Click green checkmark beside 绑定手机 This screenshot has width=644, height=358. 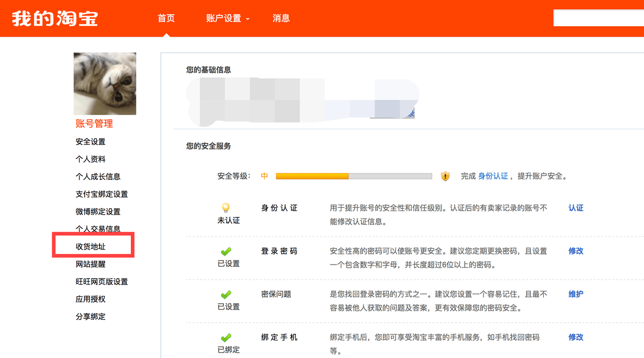(226, 338)
